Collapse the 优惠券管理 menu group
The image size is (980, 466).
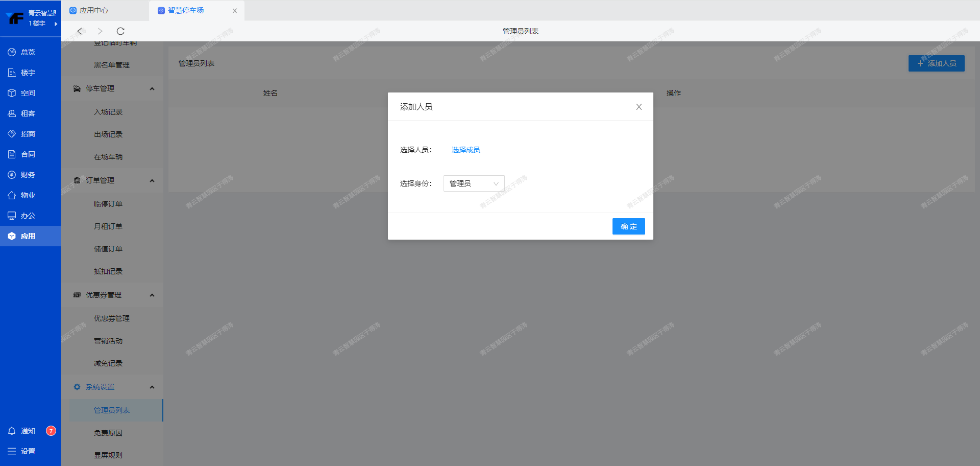point(152,295)
